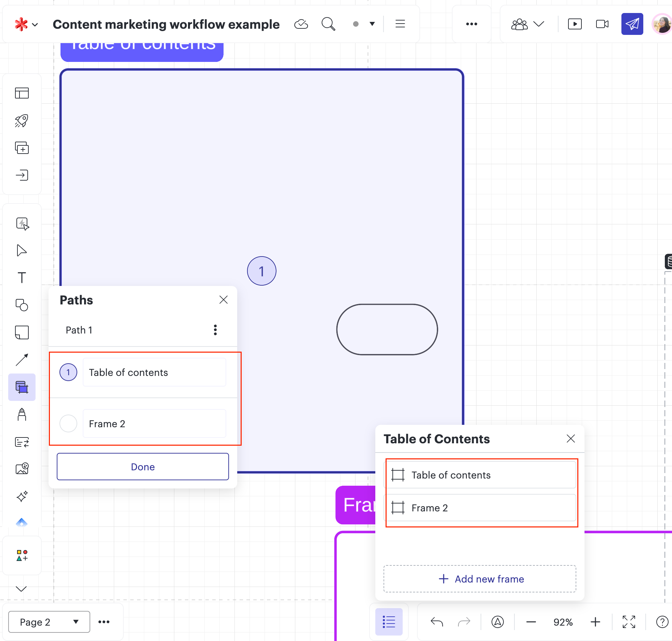Open the user profile avatar
The height and width of the screenshot is (641, 672).
pyautogui.click(x=662, y=24)
